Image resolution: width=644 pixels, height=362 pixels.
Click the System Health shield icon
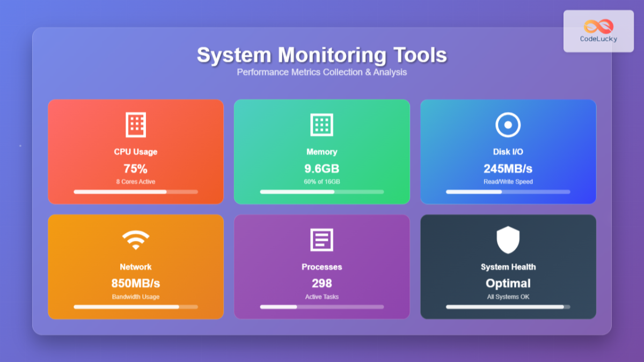tap(508, 239)
